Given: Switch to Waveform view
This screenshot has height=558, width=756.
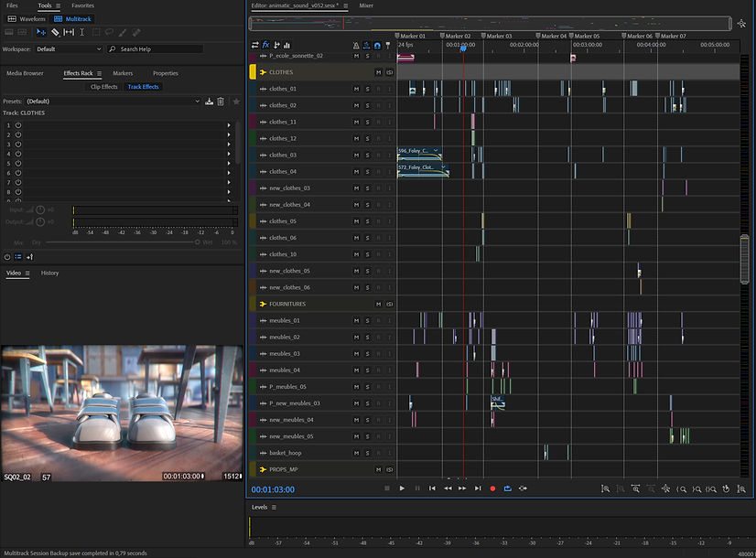Looking at the screenshot, I should click(27, 18).
